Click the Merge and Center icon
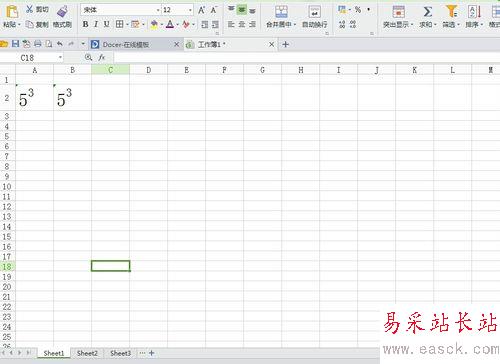This screenshot has width=500, height=364. 281,12
